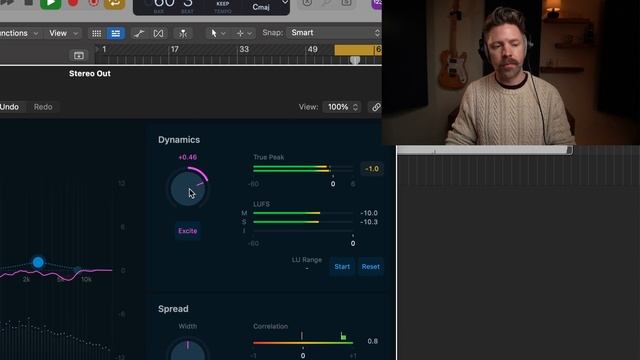Click the Redo button
The width and height of the screenshot is (640, 360).
(43, 107)
